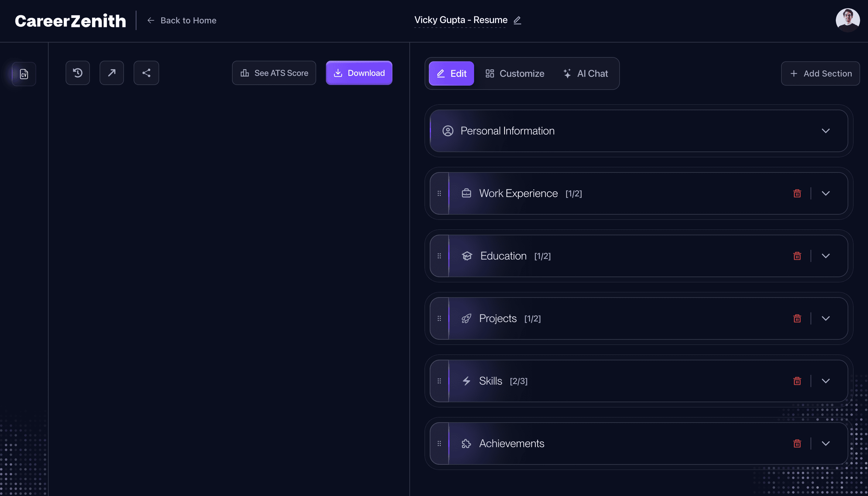
Task: Expand the Achievements section chevron
Action: point(825,443)
